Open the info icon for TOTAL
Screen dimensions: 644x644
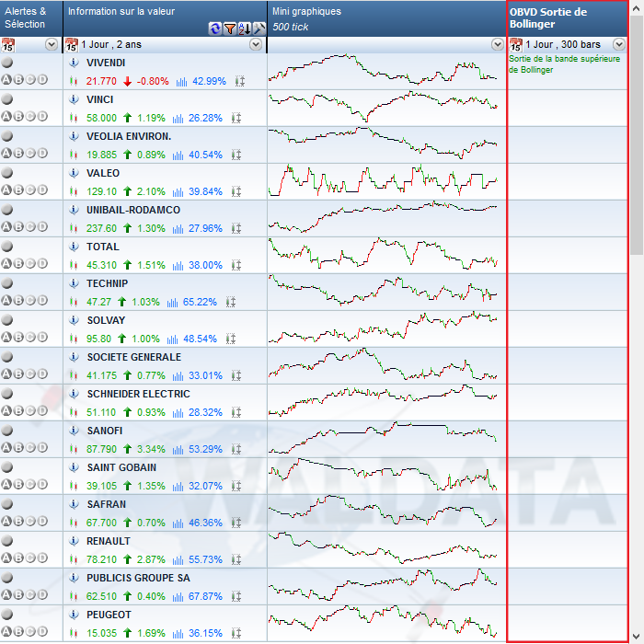click(x=74, y=247)
